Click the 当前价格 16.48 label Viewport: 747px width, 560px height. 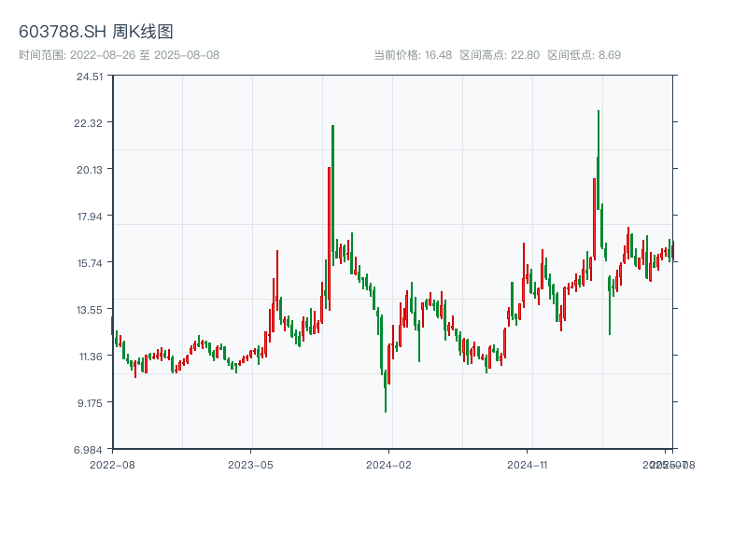tap(413, 55)
